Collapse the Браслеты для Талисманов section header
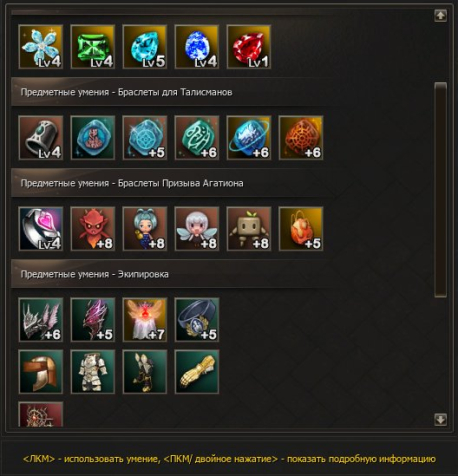Image resolution: width=458 pixels, height=476 pixels. pos(172,92)
